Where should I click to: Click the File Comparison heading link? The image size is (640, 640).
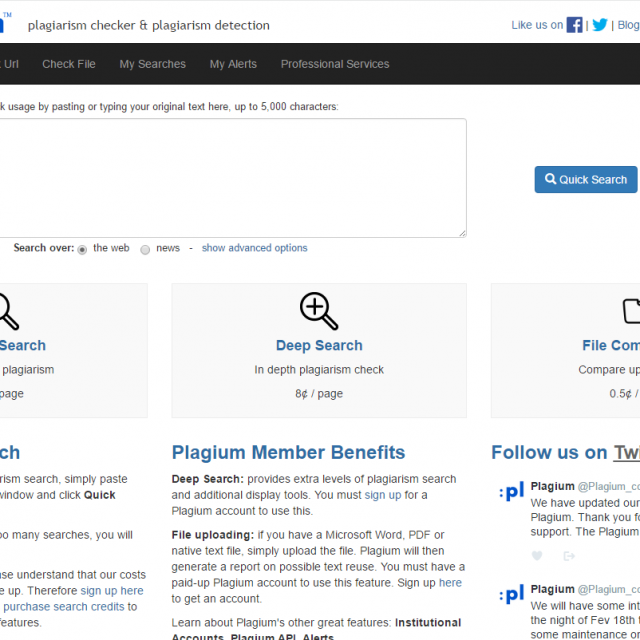tap(611, 345)
